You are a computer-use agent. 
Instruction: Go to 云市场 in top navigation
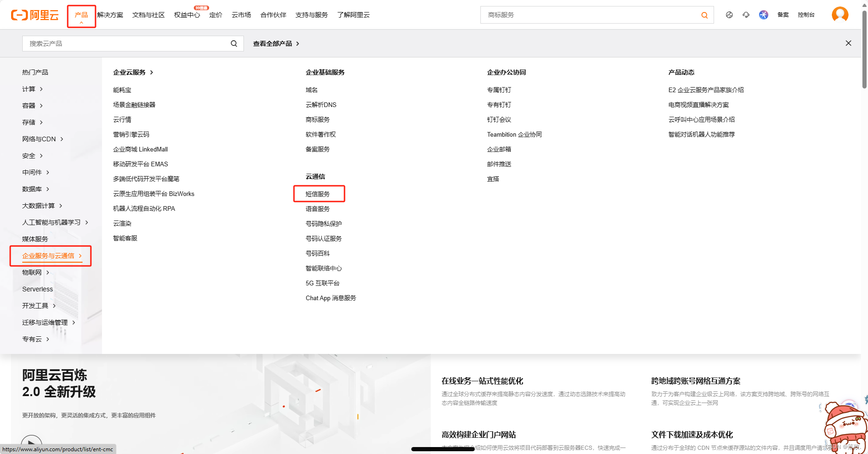click(241, 15)
